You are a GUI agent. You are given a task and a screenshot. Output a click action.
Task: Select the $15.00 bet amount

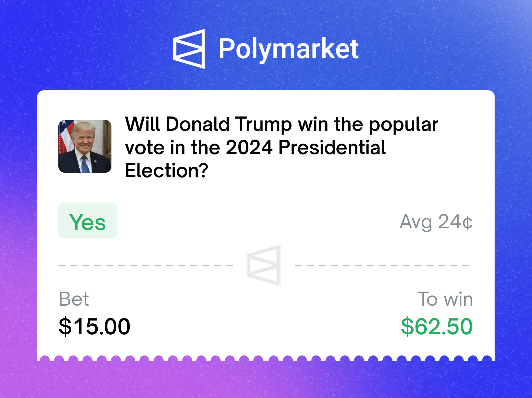tap(94, 326)
